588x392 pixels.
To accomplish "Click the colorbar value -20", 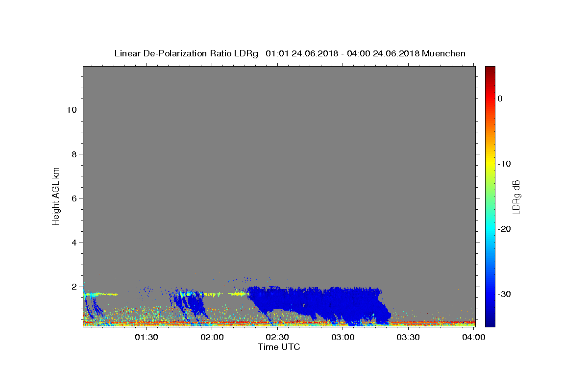I will pos(504,229).
